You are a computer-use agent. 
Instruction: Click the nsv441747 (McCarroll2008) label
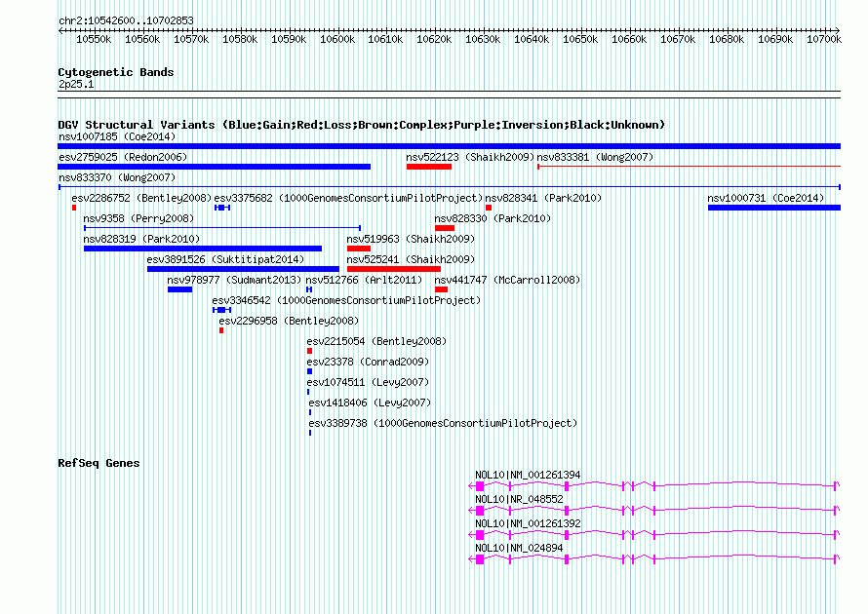507,280
